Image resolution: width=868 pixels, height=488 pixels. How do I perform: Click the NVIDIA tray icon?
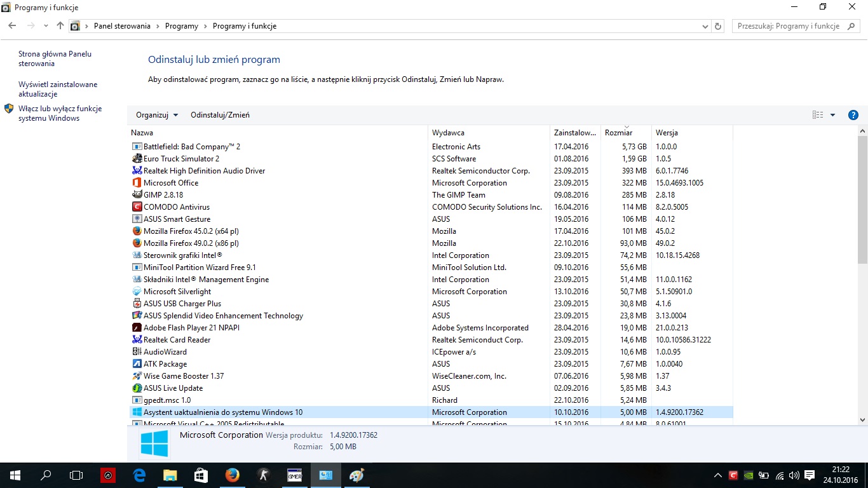click(x=749, y=475)
